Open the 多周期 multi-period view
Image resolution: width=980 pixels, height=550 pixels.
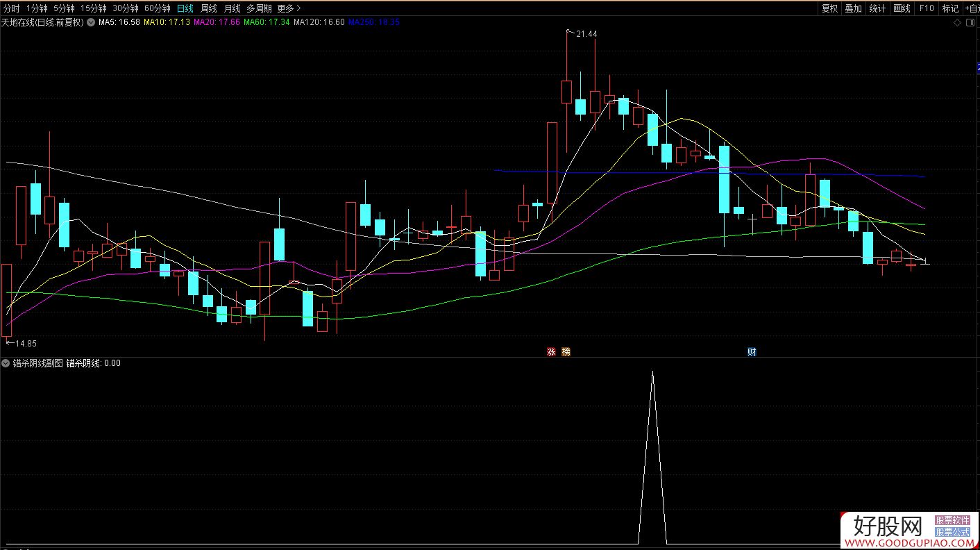tap(259, 8)
